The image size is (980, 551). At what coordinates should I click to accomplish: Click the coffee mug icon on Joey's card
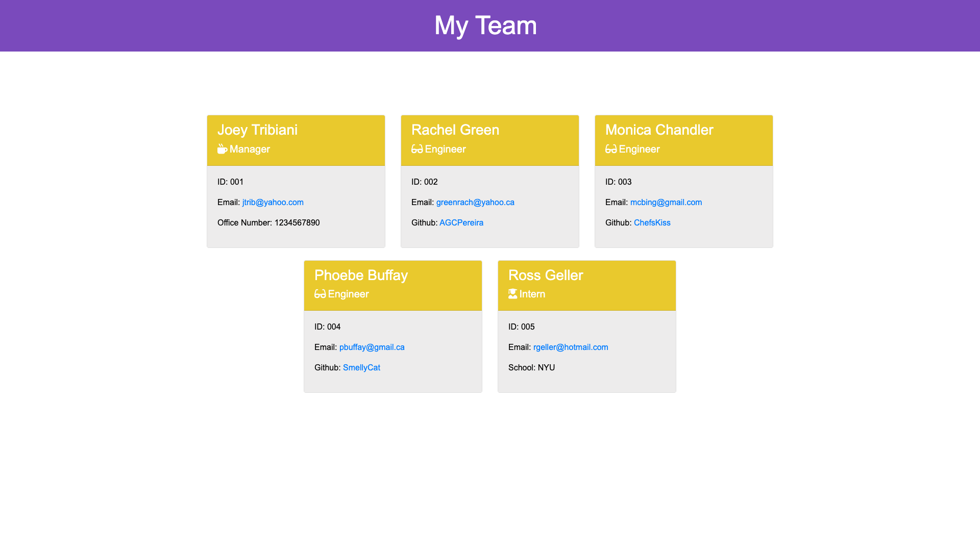(x=222, y=149)
